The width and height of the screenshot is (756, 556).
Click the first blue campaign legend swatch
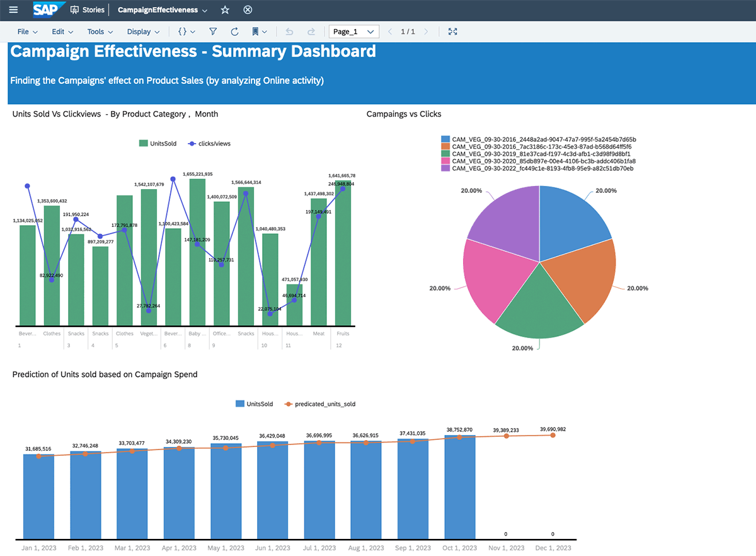(445, 139)
